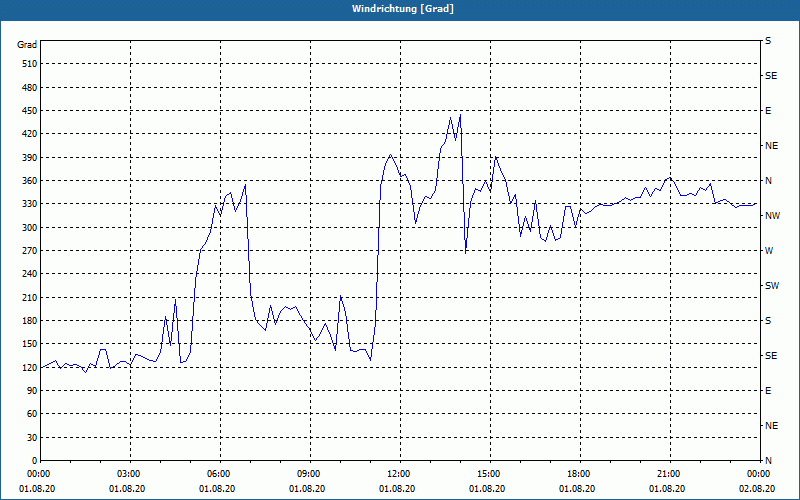Select the Grad unit label on the y-axis

pos(27,45)
